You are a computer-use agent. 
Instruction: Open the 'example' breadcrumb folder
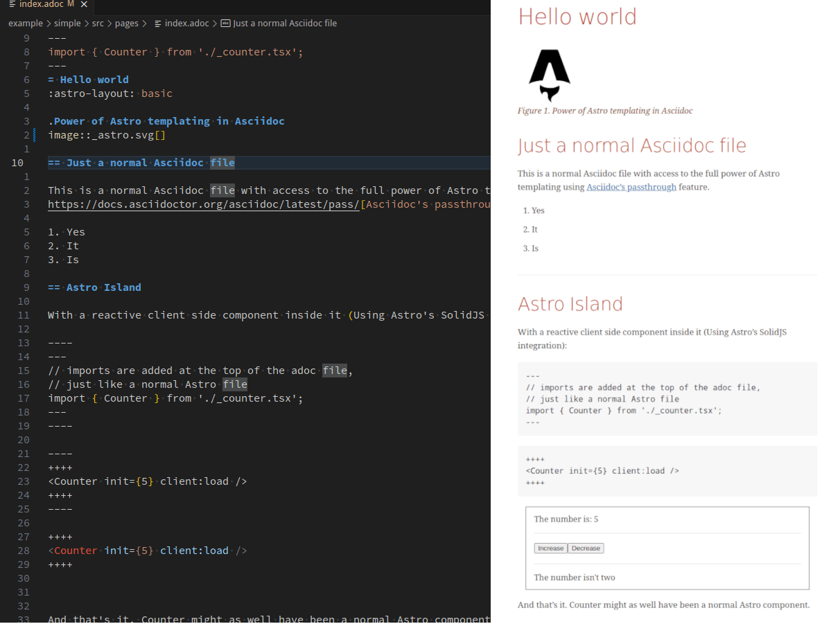coord(26,24)
